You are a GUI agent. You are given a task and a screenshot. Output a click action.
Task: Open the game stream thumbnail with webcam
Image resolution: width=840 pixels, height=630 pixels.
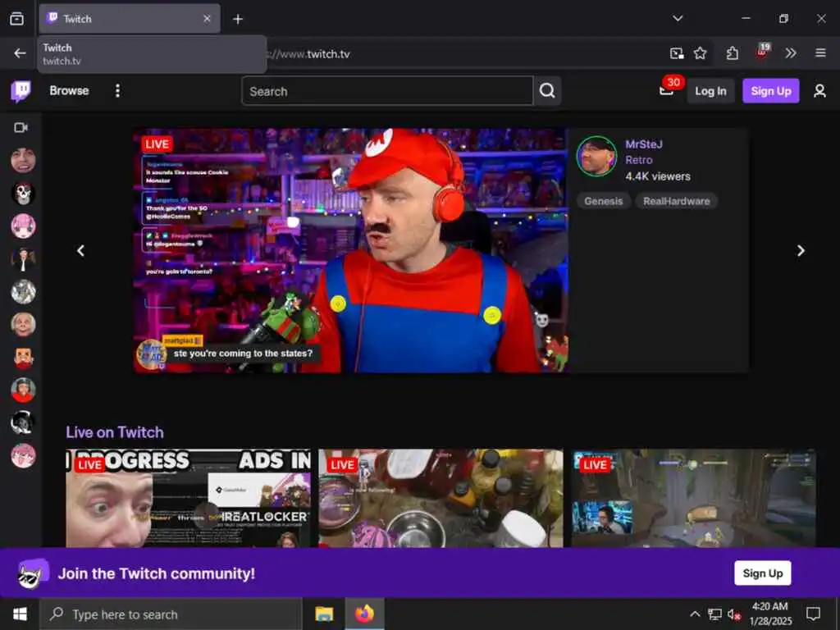693,498
